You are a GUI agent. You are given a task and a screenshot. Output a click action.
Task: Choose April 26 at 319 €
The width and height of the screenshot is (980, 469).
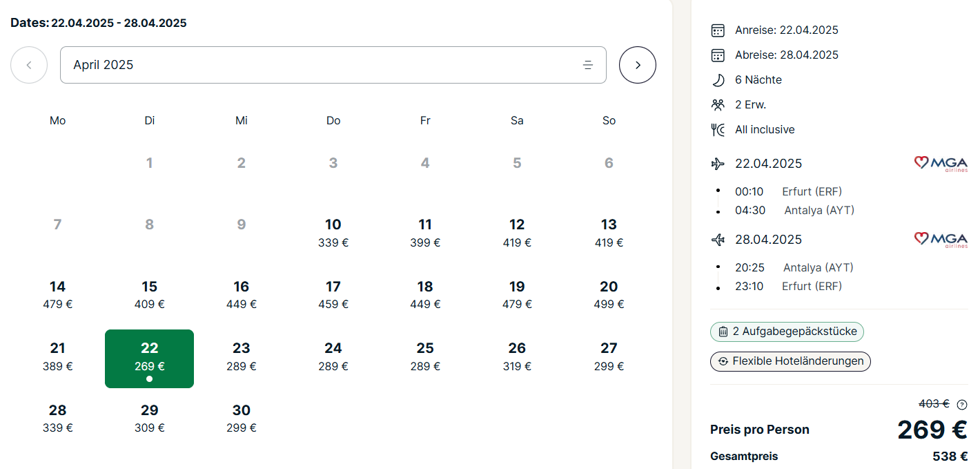click(x=517, y=356)
